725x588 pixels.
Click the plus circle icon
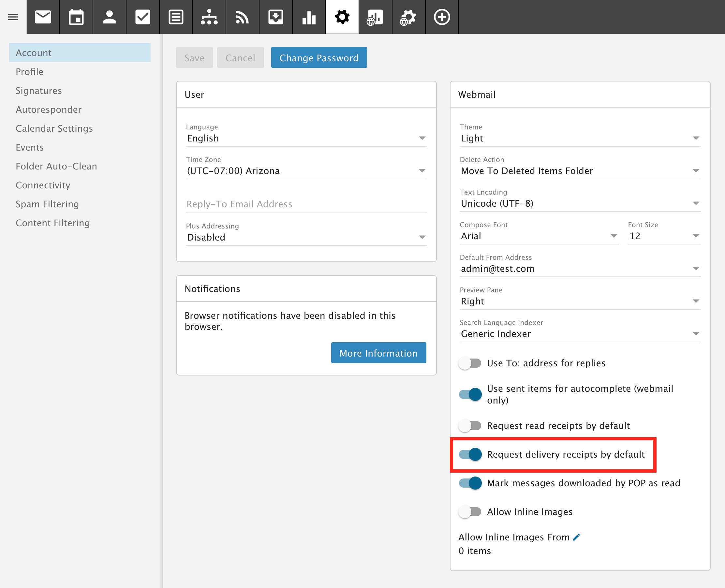pyautogui.click(x=442, y=17)
